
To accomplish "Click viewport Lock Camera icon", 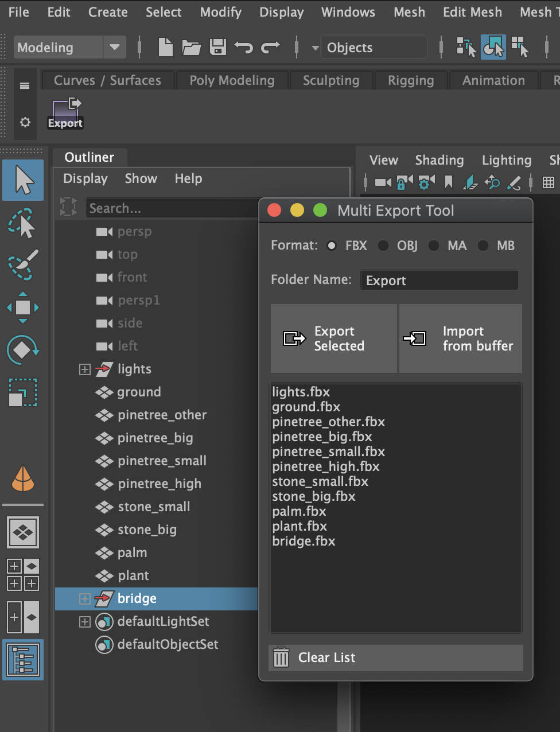I will 405,182.
